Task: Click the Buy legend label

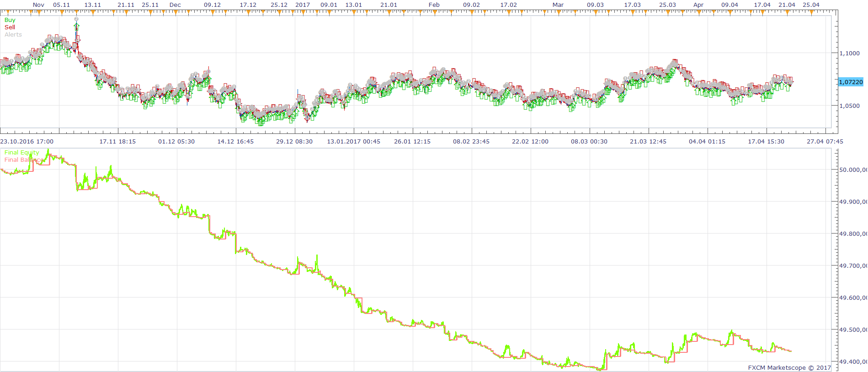Action: click(x=10, y=20)
